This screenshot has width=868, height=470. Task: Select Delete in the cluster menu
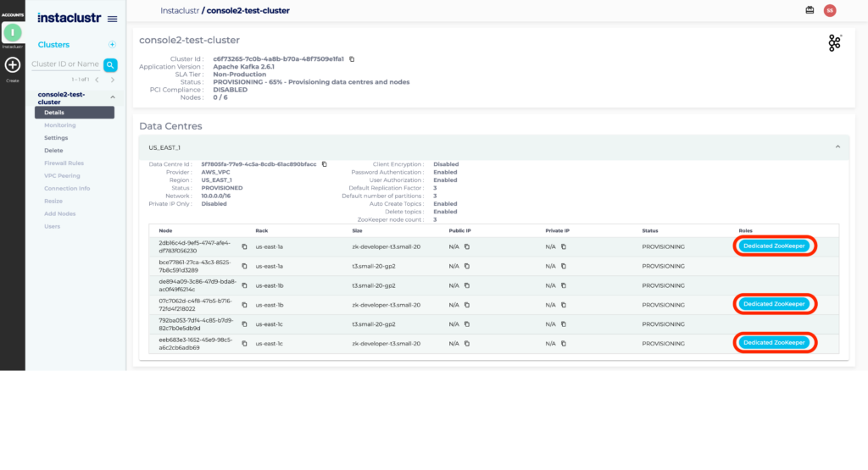click(53, 151)
